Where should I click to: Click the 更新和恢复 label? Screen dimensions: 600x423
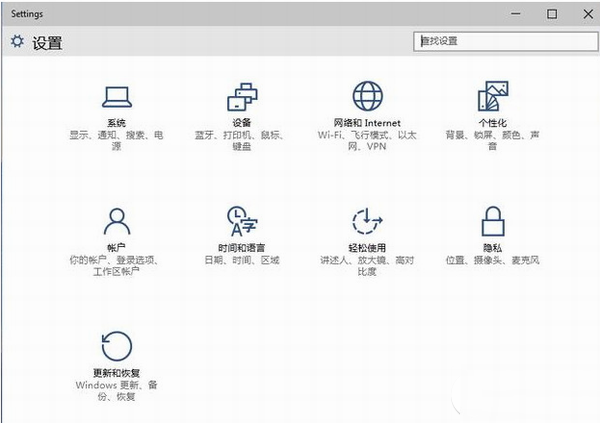coord(116,373)
